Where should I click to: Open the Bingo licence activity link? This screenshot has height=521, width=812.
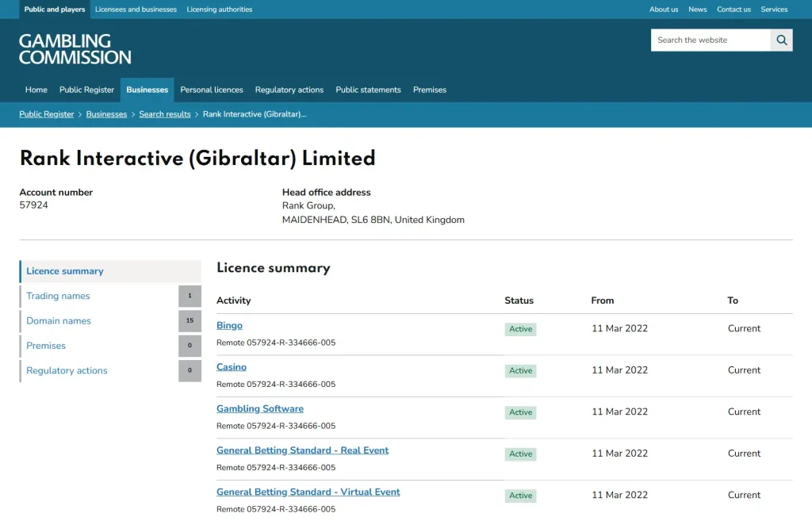click(x=229, y=325)
